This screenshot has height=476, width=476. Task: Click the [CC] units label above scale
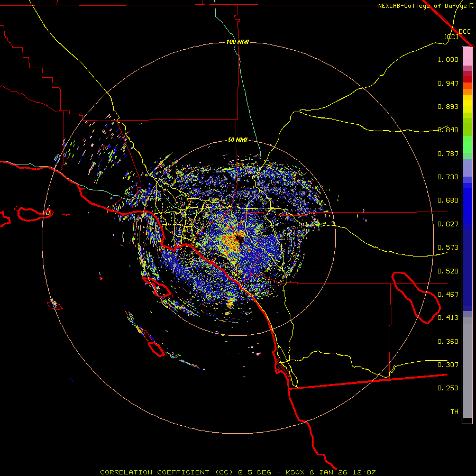452,36
